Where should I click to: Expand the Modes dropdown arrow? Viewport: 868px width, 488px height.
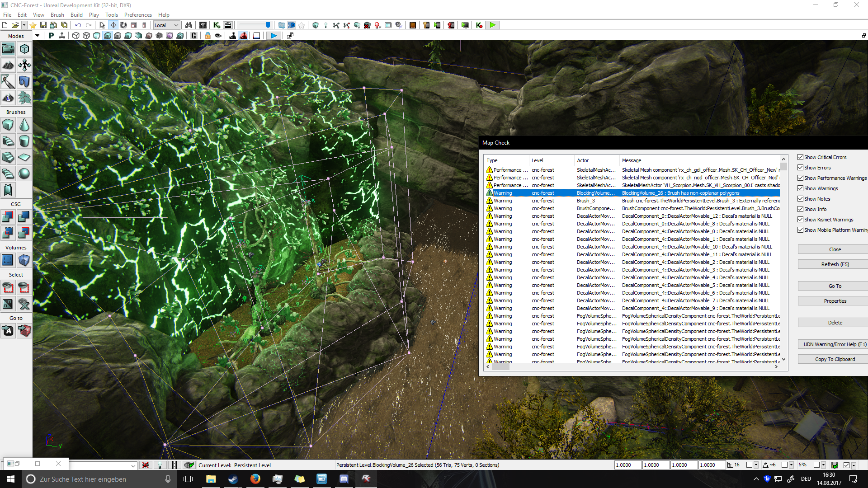pos(37,36)
